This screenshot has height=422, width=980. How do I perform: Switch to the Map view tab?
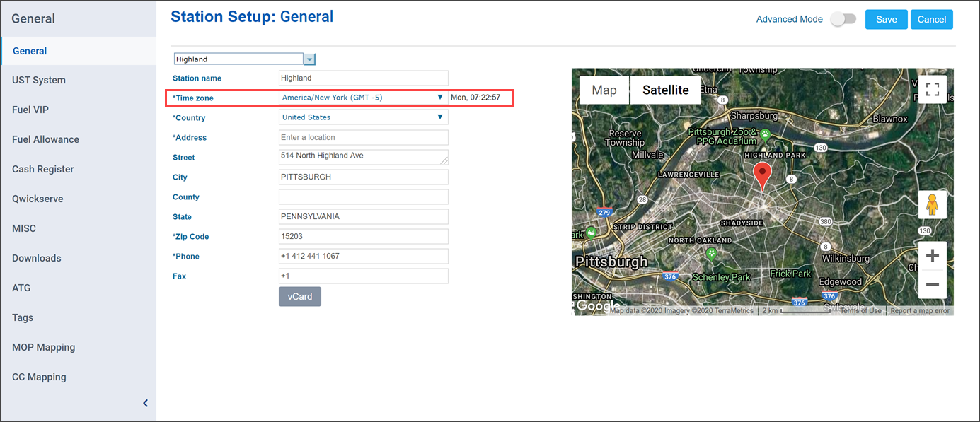click(x=604, y=90)
